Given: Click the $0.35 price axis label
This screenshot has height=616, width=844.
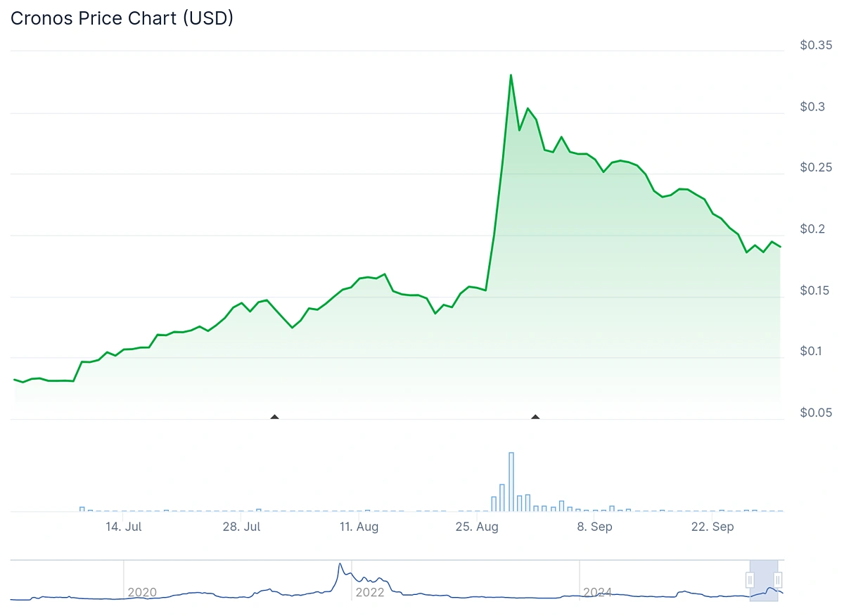Looking at the screenshot, I should coord(816,46).
